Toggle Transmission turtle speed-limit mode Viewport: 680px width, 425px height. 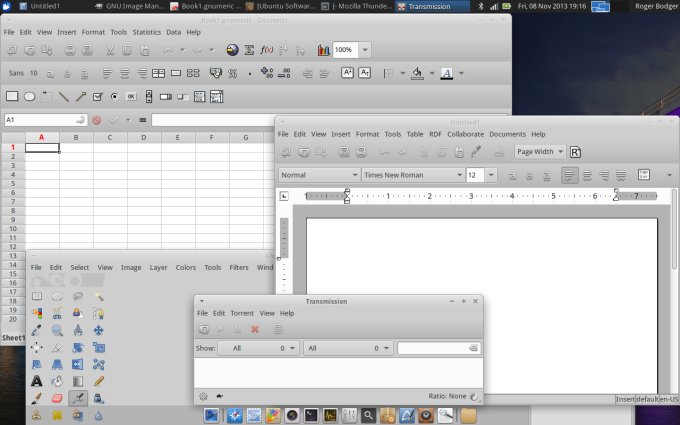tap(219, 396)
